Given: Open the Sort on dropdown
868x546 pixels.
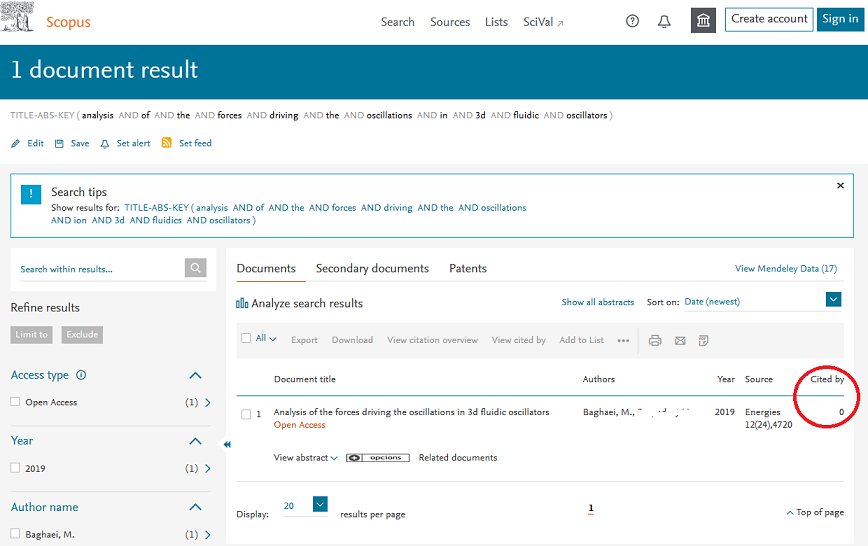Looking at the screenshot, I should tap(833, 300).
